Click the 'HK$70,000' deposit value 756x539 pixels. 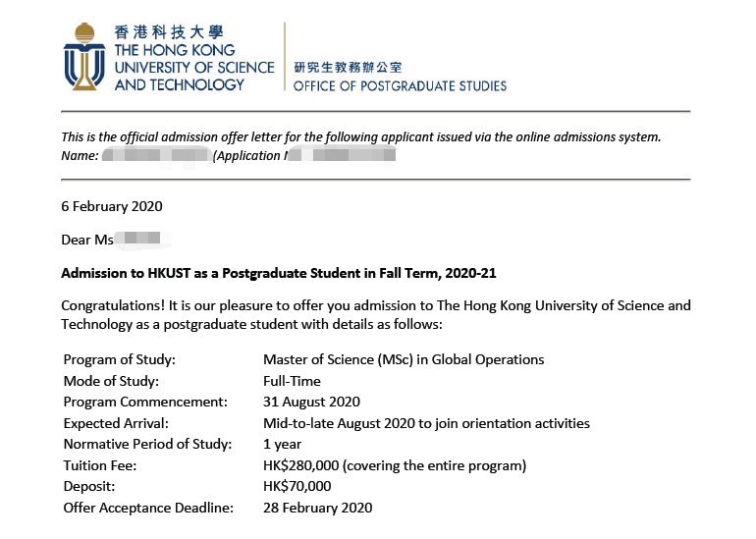tap(297, 486)
